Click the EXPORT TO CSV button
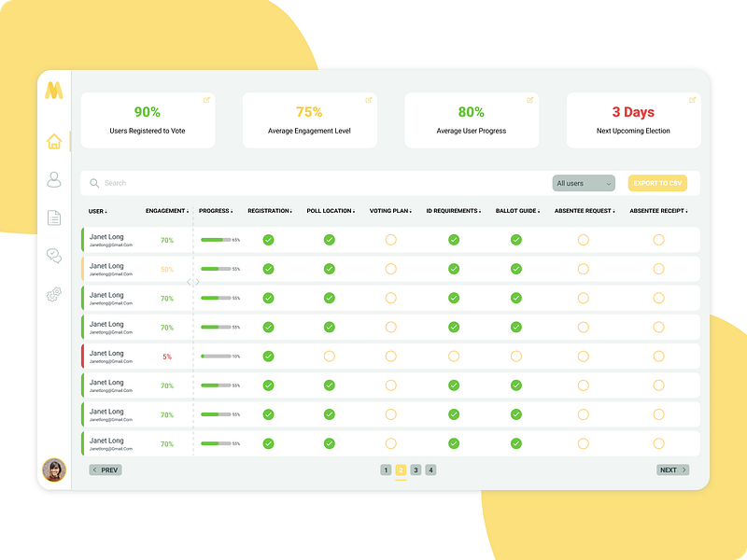Image resolution: width=747 pixels, height=560 pixels. click(657, 183)
